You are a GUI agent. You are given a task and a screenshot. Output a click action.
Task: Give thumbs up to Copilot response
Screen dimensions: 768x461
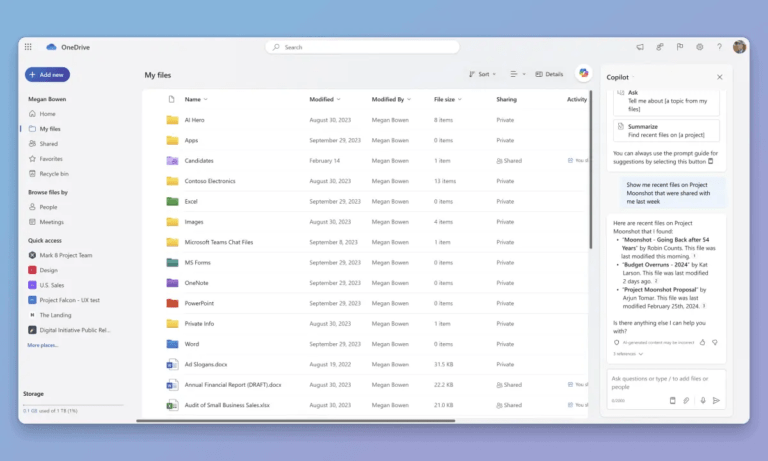coord(702,342)
